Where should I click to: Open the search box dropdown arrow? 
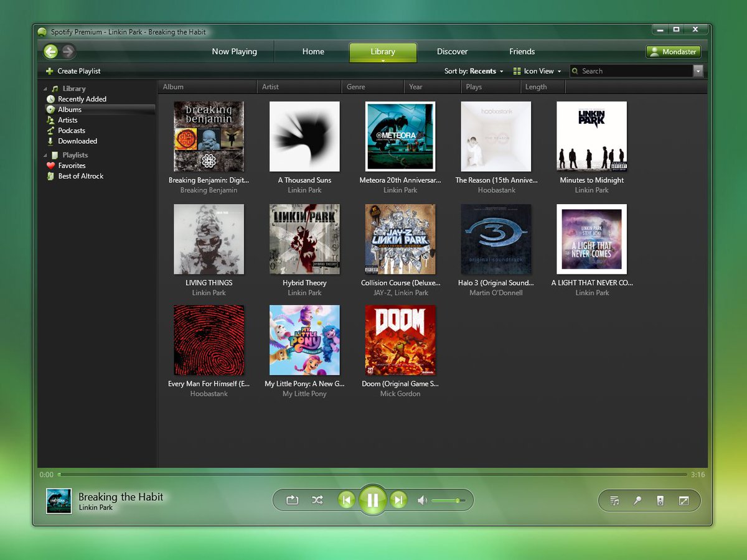point(698,71)
